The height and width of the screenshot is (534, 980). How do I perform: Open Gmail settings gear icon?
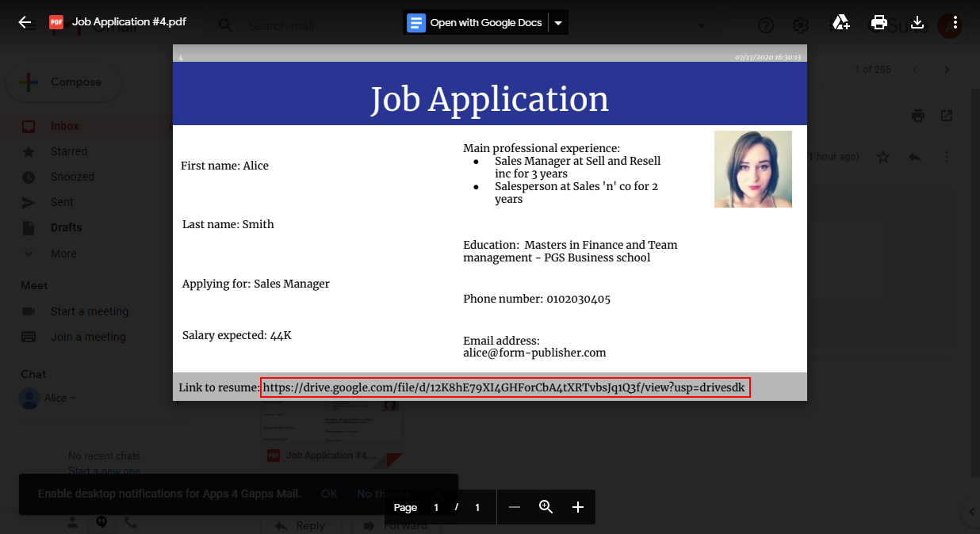(800, 25)
